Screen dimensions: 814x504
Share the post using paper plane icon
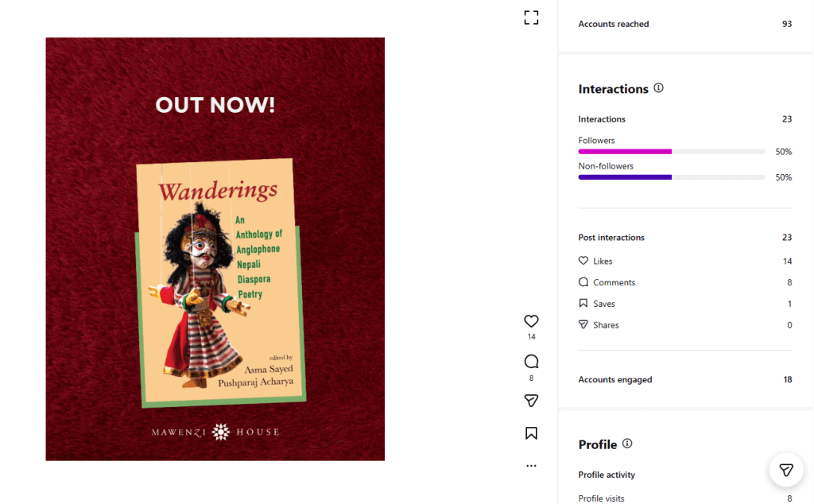pyautogui.click(x=531, y=401)
